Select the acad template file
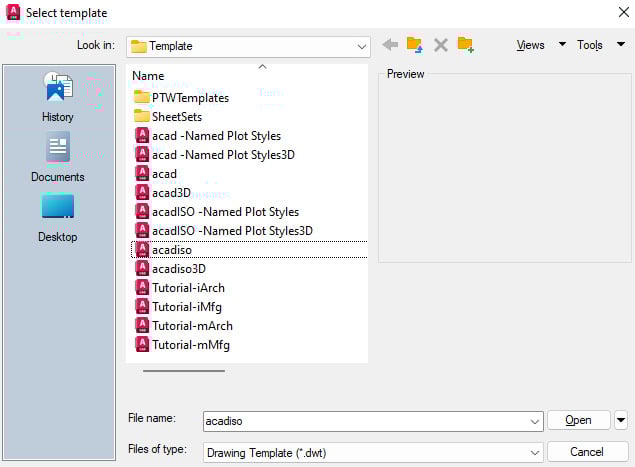Screen dimensions: 635x467 click(164, 174)
